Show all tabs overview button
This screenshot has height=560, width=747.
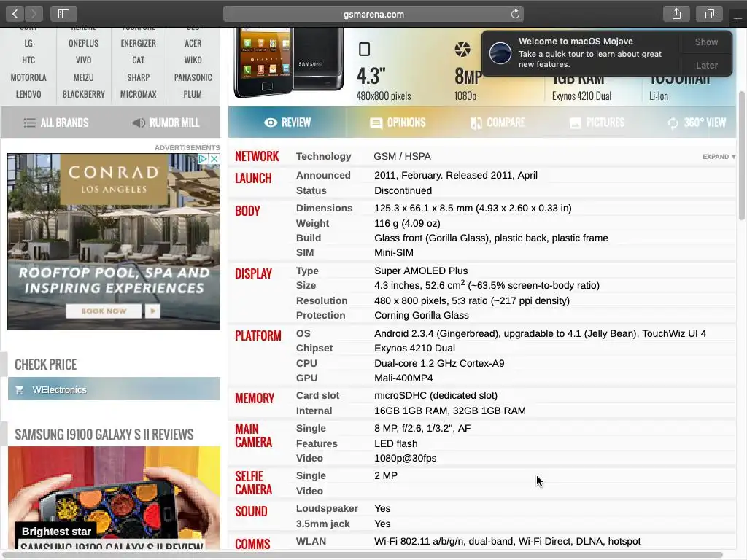point(709,14)
